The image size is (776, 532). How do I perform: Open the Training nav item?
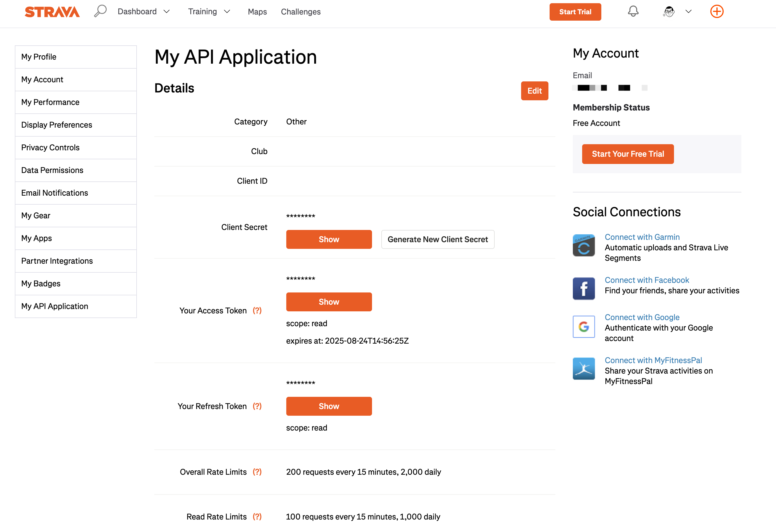(x=202, y=12)
